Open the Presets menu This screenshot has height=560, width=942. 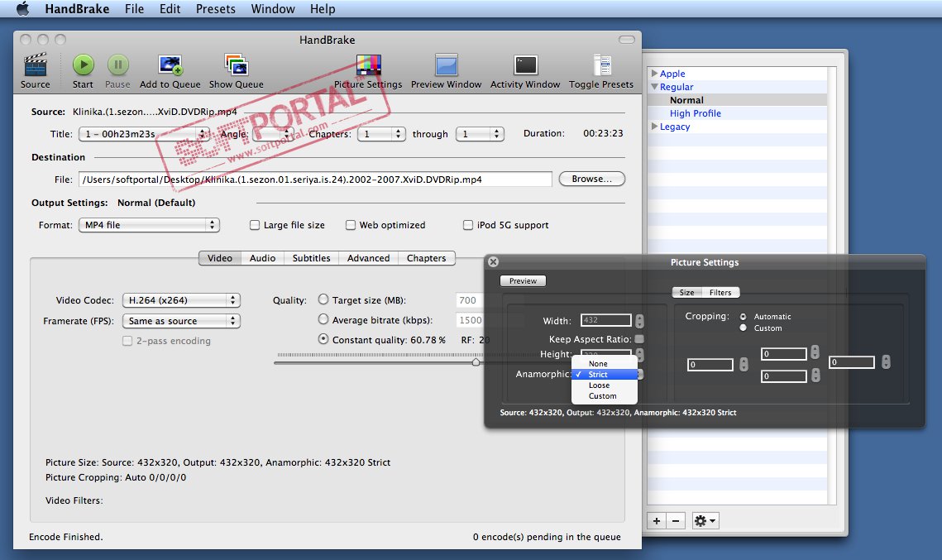pyautogui.click(x=216, y=9)
